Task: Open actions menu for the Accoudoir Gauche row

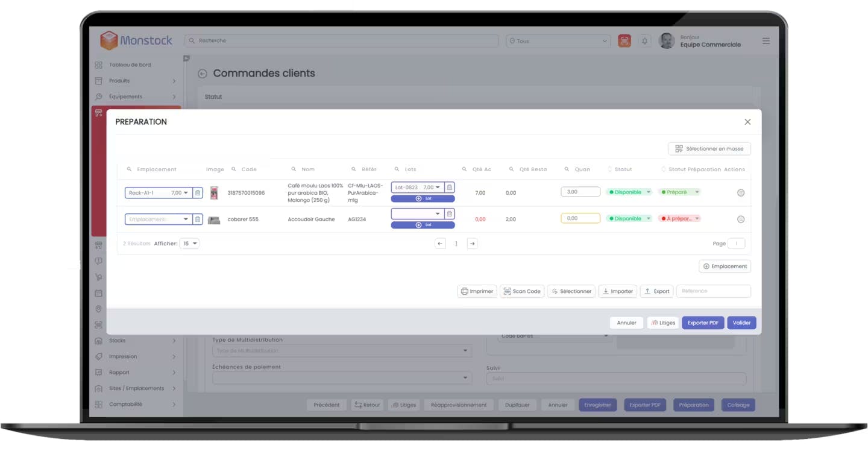Action: point(741,219)
